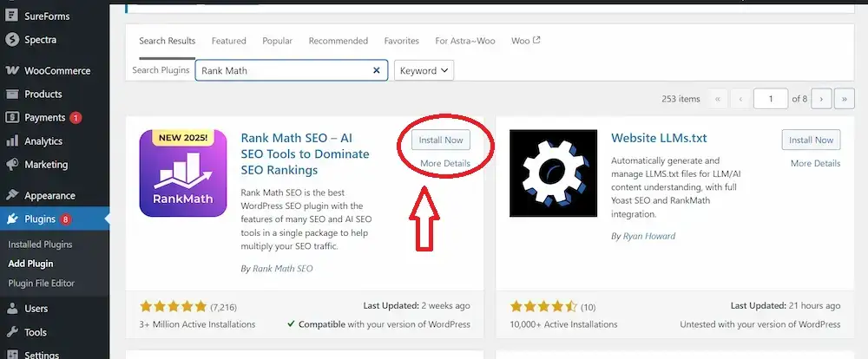Viewport: 868px width, 359px height.
Task: Open WooCommerce menu icon in sidebar
Action: point(12,71)
